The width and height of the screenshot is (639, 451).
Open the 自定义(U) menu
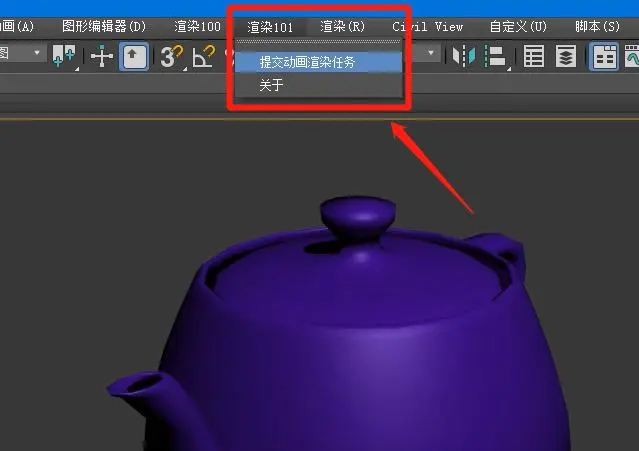[x=518, y=27]
